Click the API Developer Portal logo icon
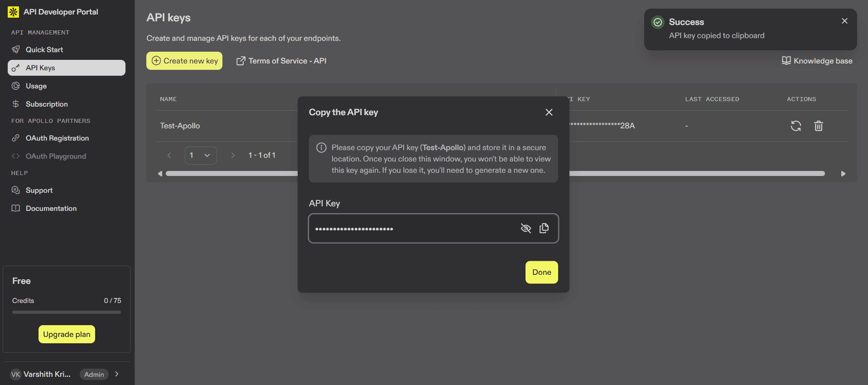Image resolution: width=868 pixels, height=385 pixels. (13, 12)
